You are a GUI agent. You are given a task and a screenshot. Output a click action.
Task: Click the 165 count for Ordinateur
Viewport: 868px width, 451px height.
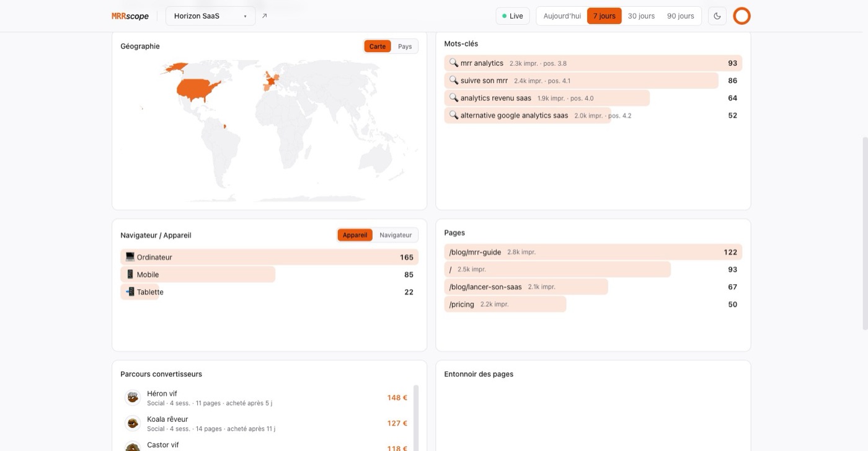407,257
